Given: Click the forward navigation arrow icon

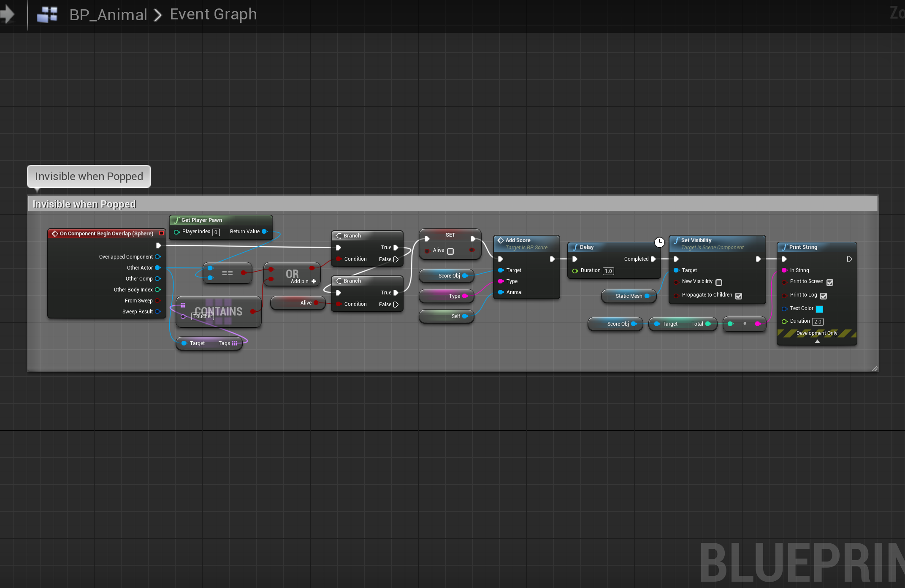Looking at the screenshot, I should [x=8, y=15].
